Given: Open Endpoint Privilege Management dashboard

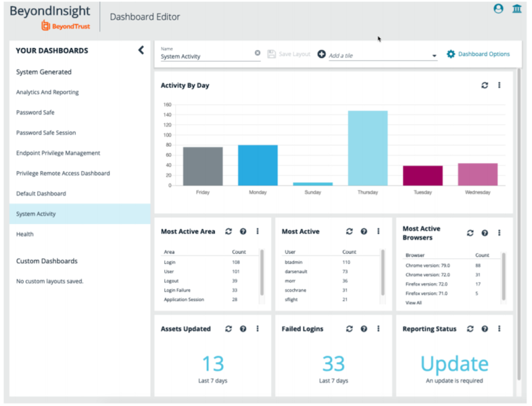Looking at the screenshot, I should click(x=58, y=153).
